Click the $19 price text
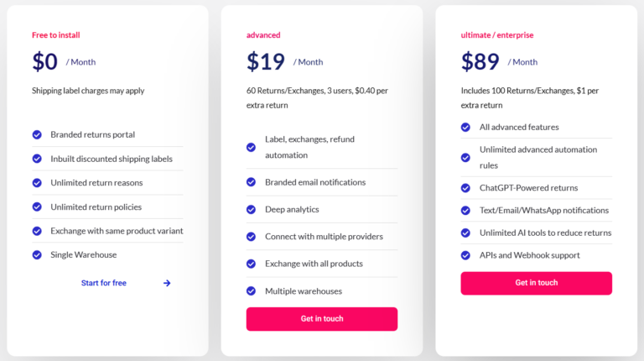The width and height of the screenshot is (644, 361). tap(265, 61)
